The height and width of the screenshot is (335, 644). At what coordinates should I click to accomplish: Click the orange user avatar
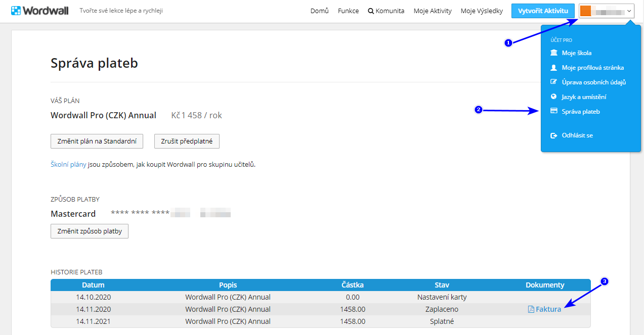pos(585,11)
